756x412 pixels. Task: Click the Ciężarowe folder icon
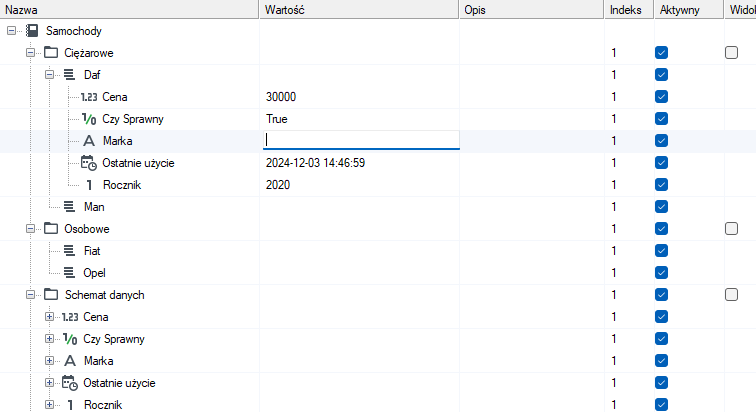point(51,53)
